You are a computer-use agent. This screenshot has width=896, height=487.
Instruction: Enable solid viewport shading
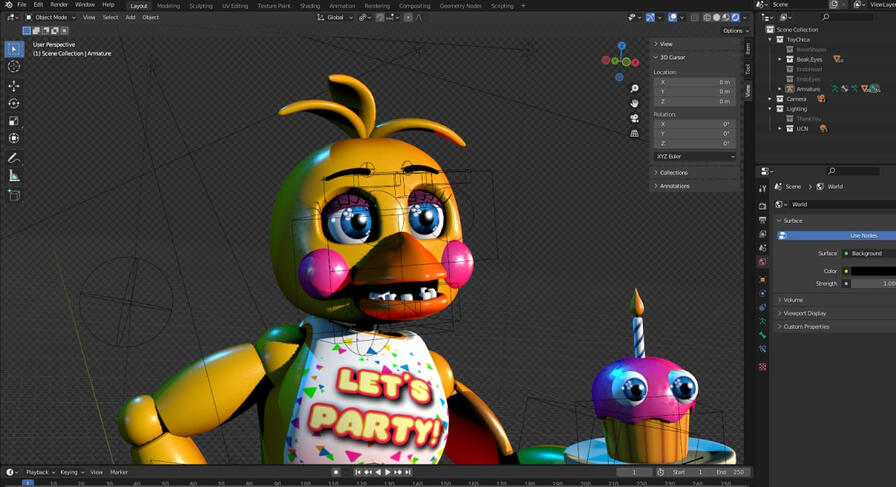[x=717, y=17]
